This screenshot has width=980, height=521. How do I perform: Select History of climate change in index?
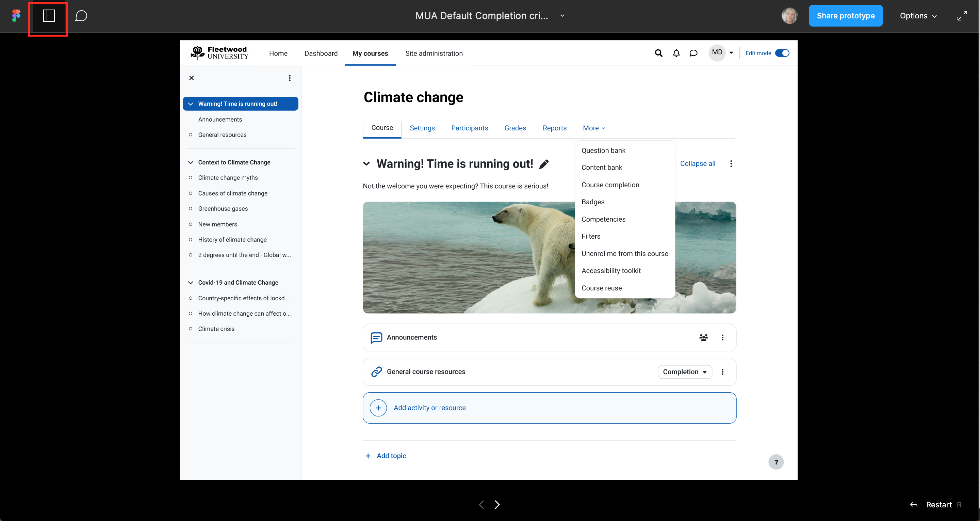pos(232,239)
